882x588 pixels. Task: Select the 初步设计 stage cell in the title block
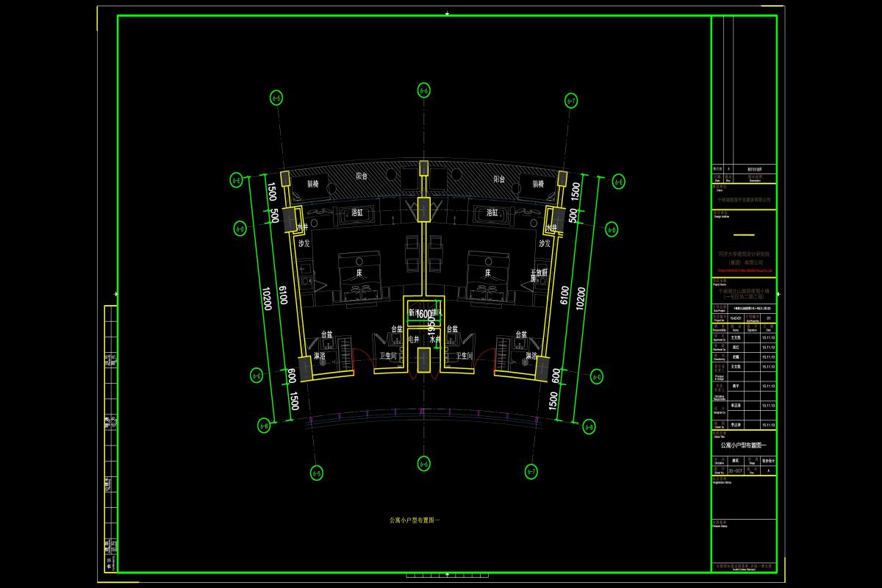coord(767,459)
